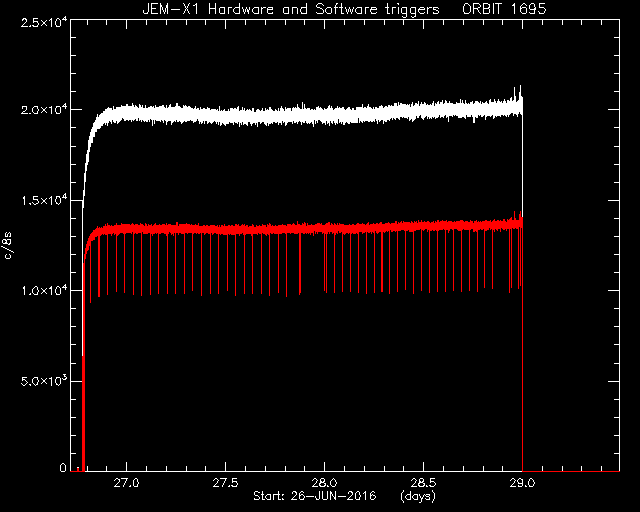Select the 2.0×10⁴ y-axis tick label
Screen dimensions: 640x512
(x=44, y=110)
